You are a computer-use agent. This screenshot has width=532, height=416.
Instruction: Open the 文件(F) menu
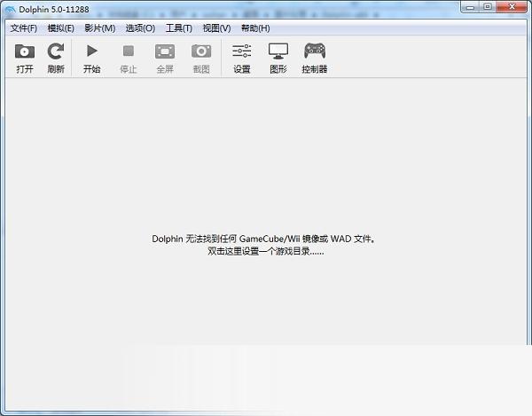coord(24,28)
